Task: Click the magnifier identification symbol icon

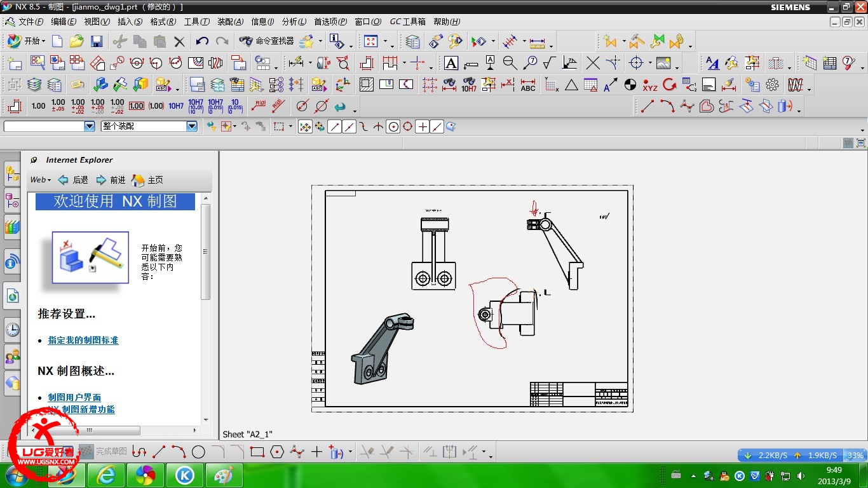Action: pyautogui.click(x=509, y=63)
